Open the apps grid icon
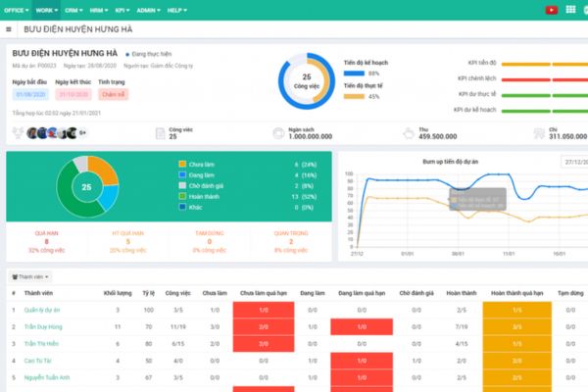The image size is (588, 392). (570, 10)
